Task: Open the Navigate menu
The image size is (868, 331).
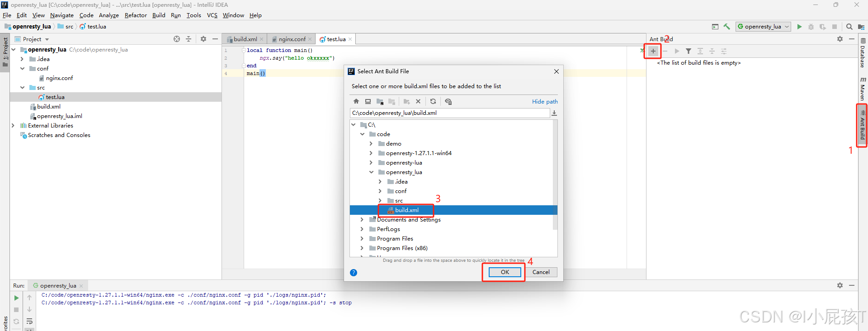Action: click(62, 15)
